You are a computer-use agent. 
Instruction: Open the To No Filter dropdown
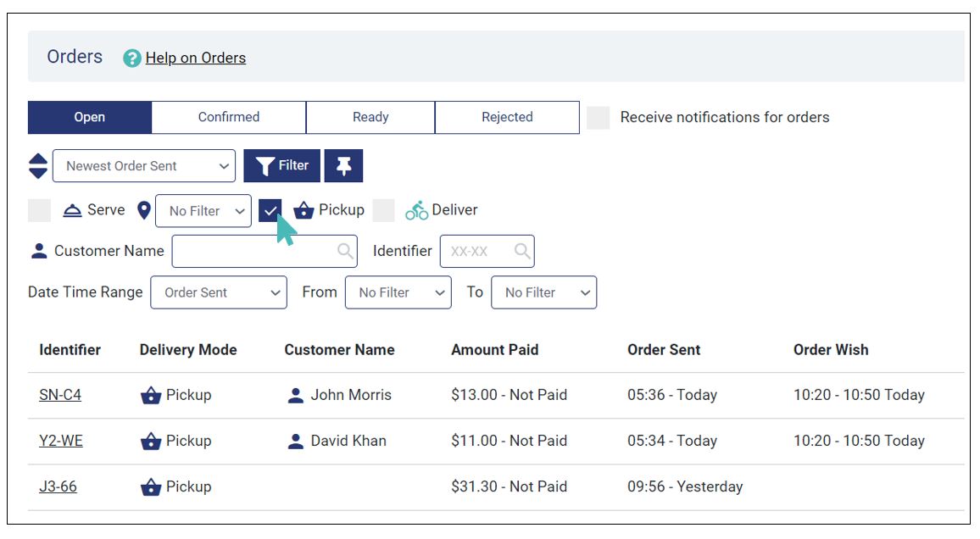click(x=543, y=292)
